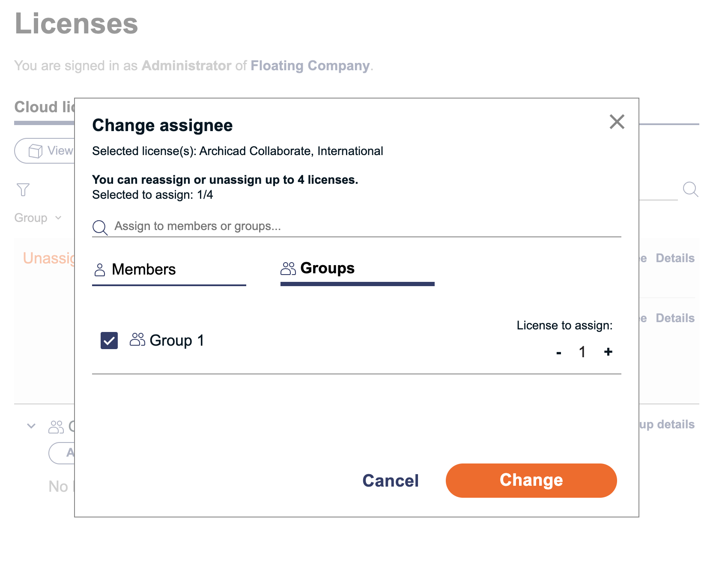Image resolution: width=728 pixels, height=568 pixels.
Task: Click the Cancel button
Action: tap(391, 480)
